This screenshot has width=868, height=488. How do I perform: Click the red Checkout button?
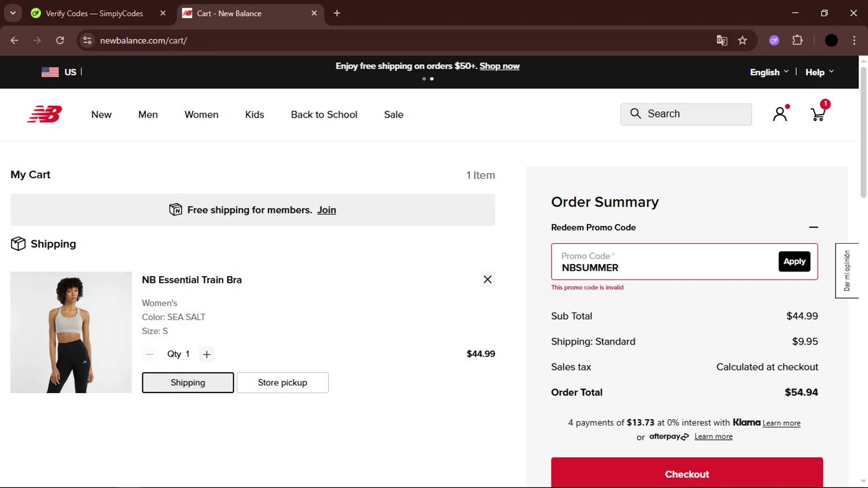[687, 472]
